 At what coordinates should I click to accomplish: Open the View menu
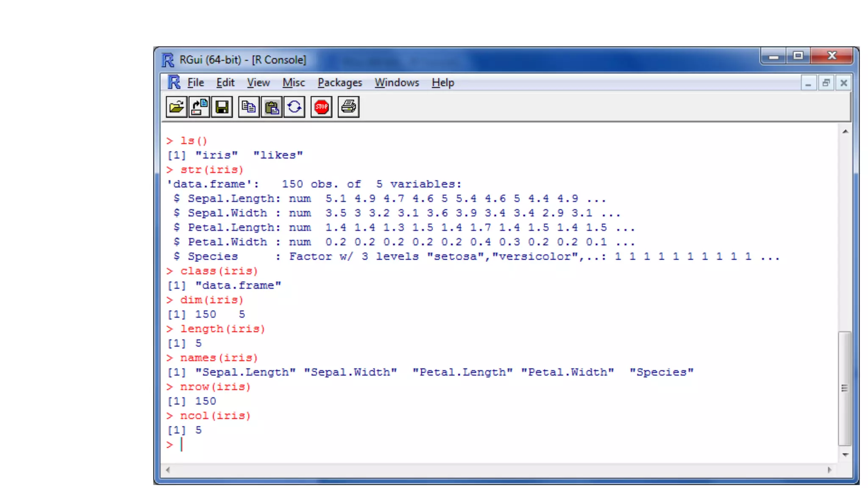pyautogui.click(x=258, y=83)
